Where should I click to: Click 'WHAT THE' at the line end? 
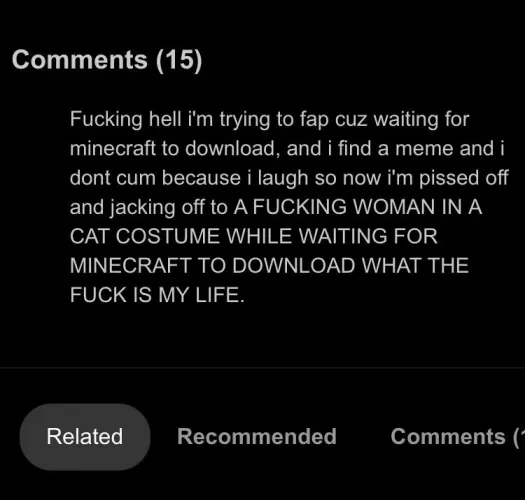(415, 266)
